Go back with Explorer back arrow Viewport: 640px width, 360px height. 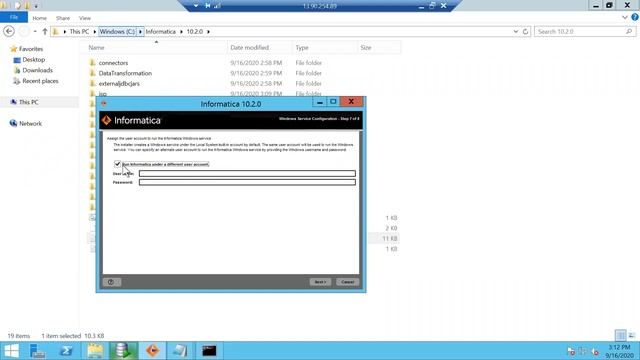coord(9,31)
